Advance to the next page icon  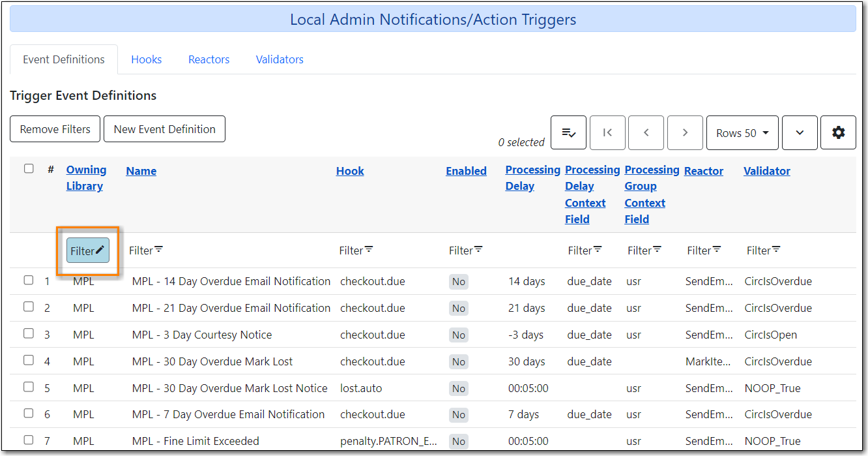(x=685, y=132)
